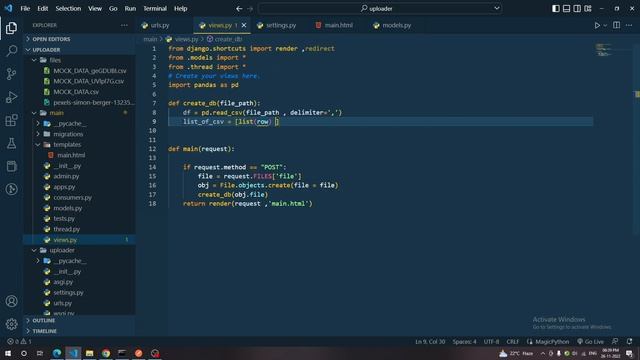Click CRLF end of line setting
This screenshot has height=360, width=640.
coord(513,342)
